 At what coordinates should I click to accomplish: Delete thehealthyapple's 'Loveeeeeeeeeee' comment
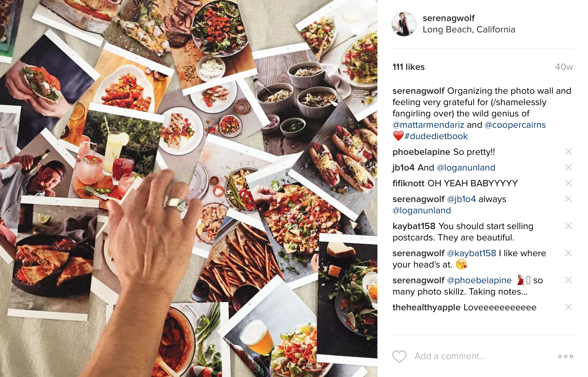[x=568, y=307]
